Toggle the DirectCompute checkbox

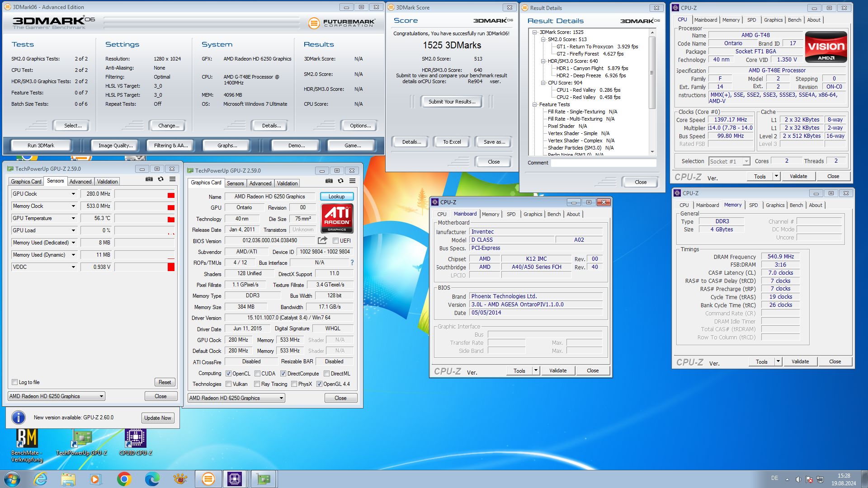tap(283, 374)
